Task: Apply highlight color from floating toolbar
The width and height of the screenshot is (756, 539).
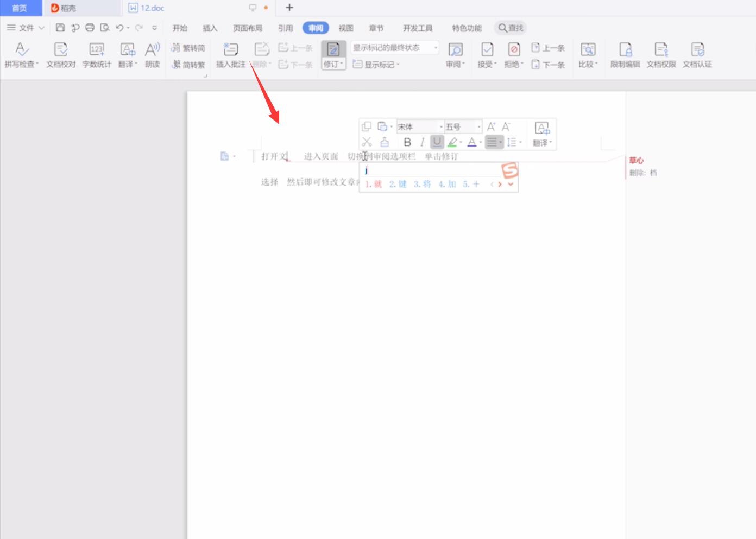Action: [x=452, y=142]
